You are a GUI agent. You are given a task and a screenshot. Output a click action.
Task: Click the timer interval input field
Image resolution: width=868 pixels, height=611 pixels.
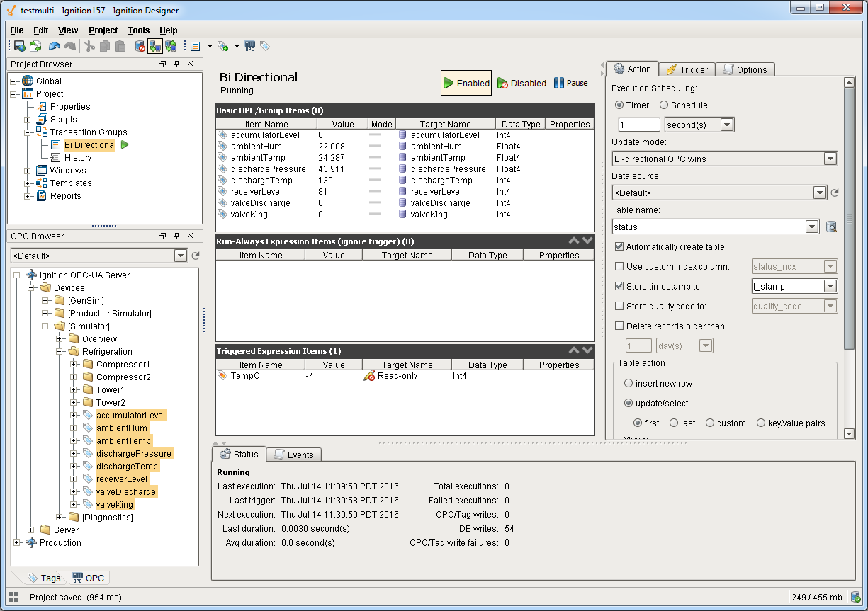(x=639, y=125)
